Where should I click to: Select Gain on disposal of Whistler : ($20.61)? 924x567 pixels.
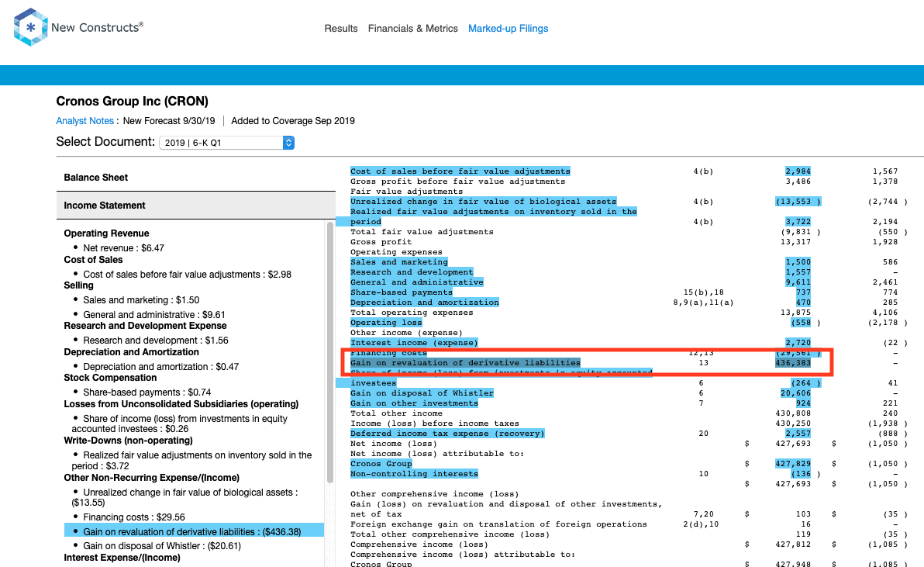tap(162, 546)
